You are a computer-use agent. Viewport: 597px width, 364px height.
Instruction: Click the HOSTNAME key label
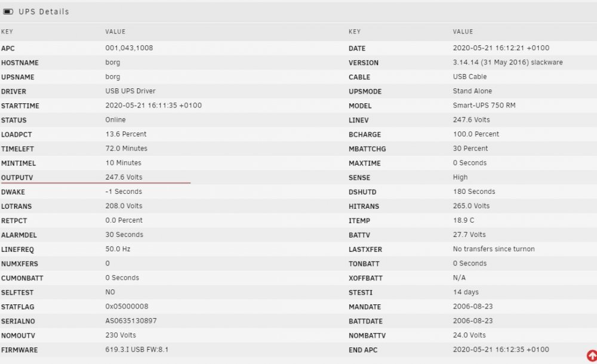(x=20, y=63)
